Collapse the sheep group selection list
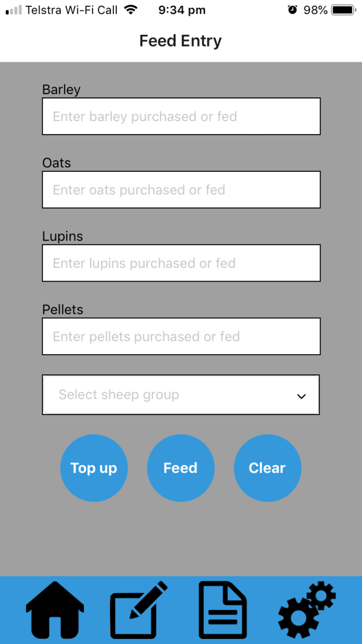The image size is (362, 644). 301,396
